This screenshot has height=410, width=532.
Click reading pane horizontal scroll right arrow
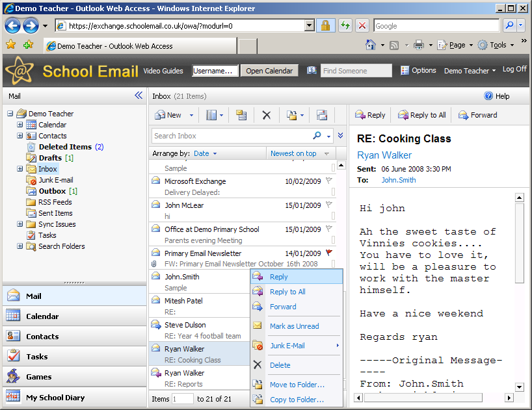(x=509, y=398)
